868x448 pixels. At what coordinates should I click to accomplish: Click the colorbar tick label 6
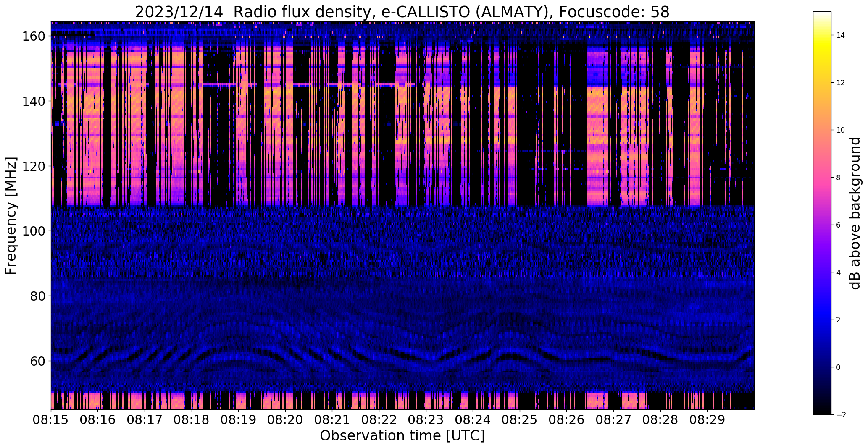[839, 225]
